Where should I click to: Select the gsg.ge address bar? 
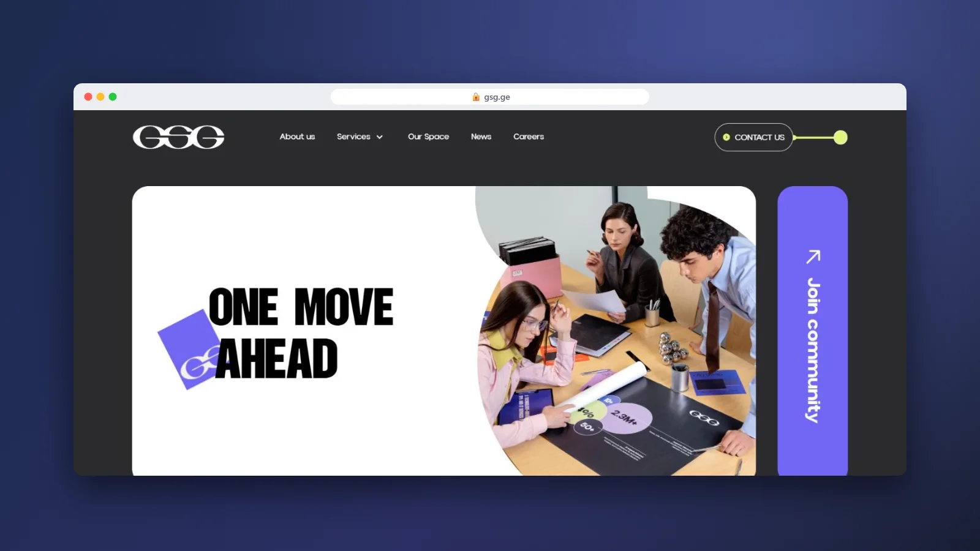coord(489,97)
